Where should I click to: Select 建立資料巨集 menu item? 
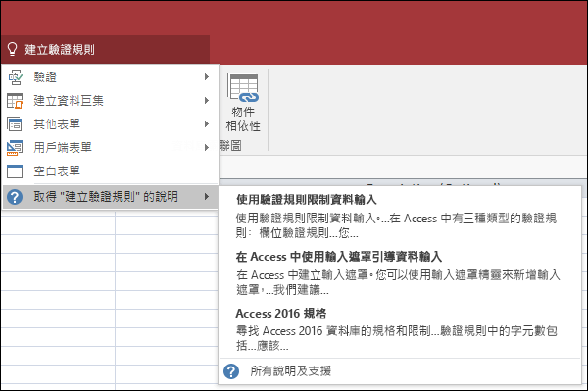point(110,101)
